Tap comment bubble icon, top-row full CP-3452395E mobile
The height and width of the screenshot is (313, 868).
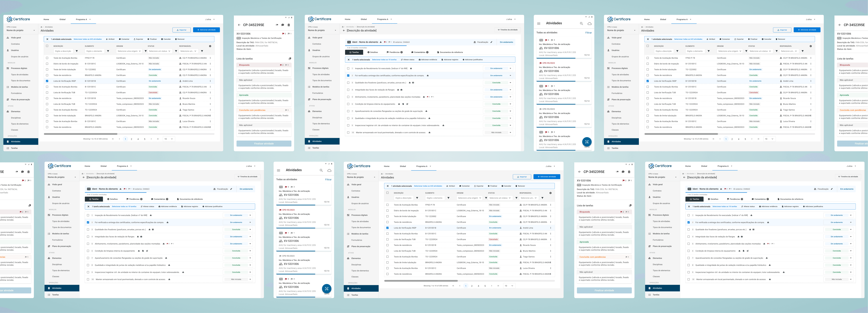[x=283, y=25]
